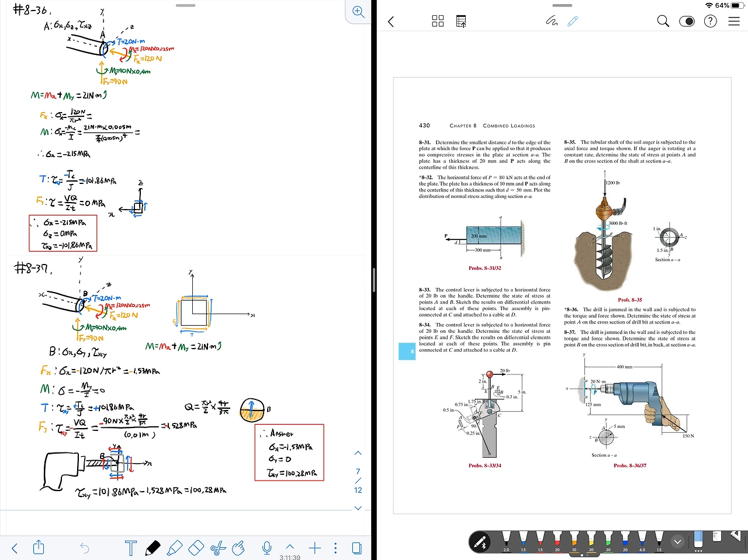Screen dimensions: 748x560
Task: Expand the recording options chevron
Action: [290, 548]
